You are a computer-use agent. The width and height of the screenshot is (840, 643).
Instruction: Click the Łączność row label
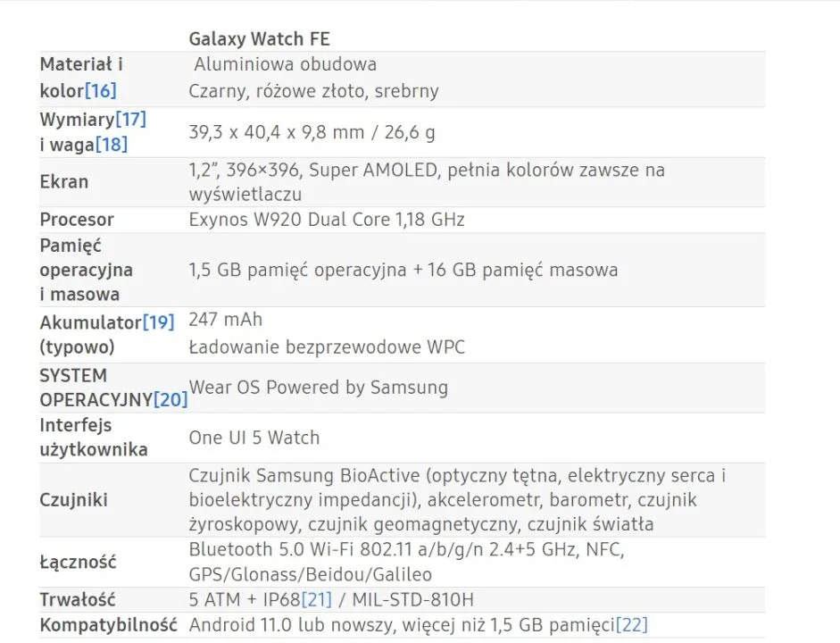click(x=79, y=562)
